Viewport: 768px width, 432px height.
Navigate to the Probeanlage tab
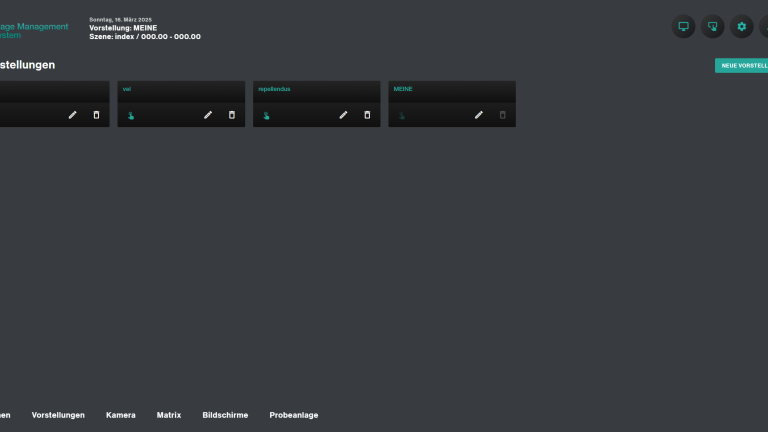(x=294, y=415)
